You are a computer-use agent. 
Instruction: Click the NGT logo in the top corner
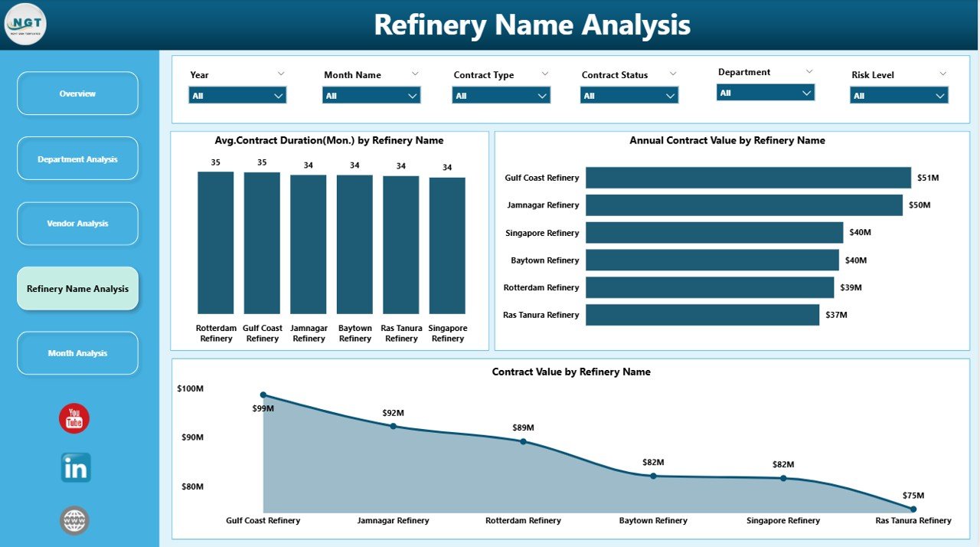coord(25,24)
